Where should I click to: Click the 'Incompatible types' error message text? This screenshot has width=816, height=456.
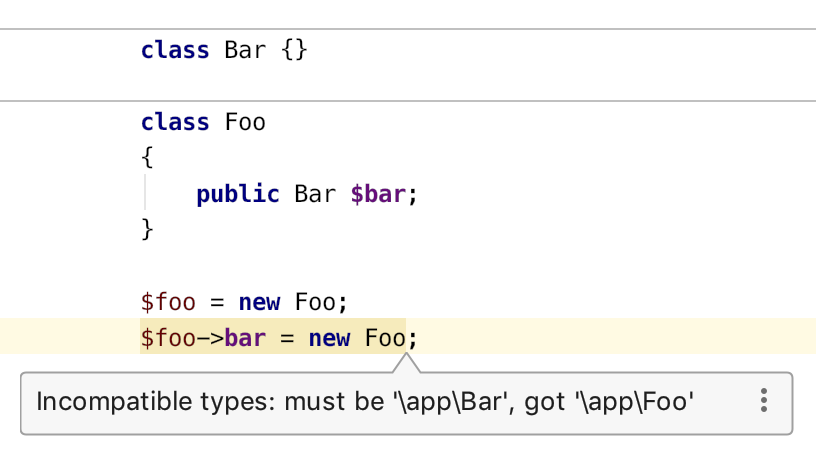pos(365,402)
